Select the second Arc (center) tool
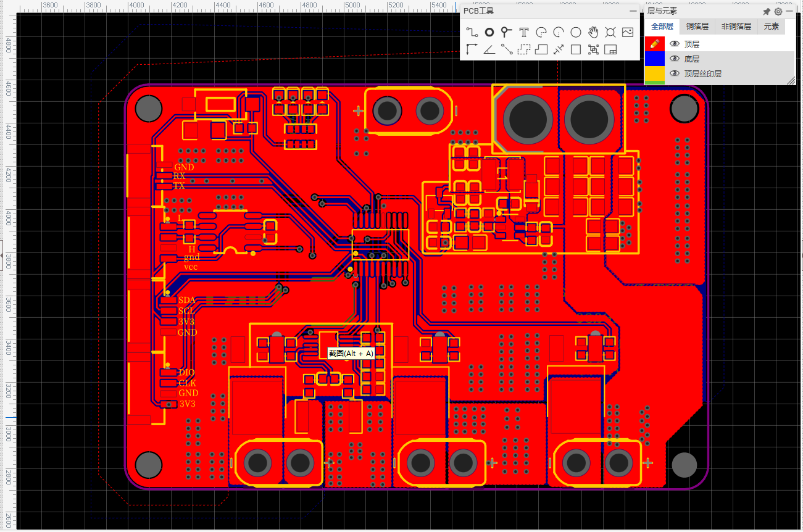The height and width of the screenshot is (532, 803). 559,33
